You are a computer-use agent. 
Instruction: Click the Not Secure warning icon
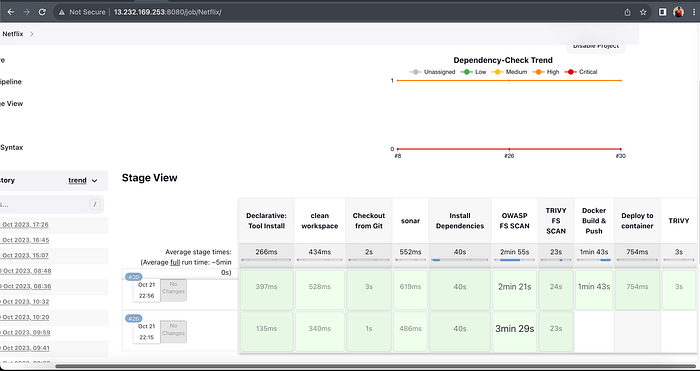[62, 12]
